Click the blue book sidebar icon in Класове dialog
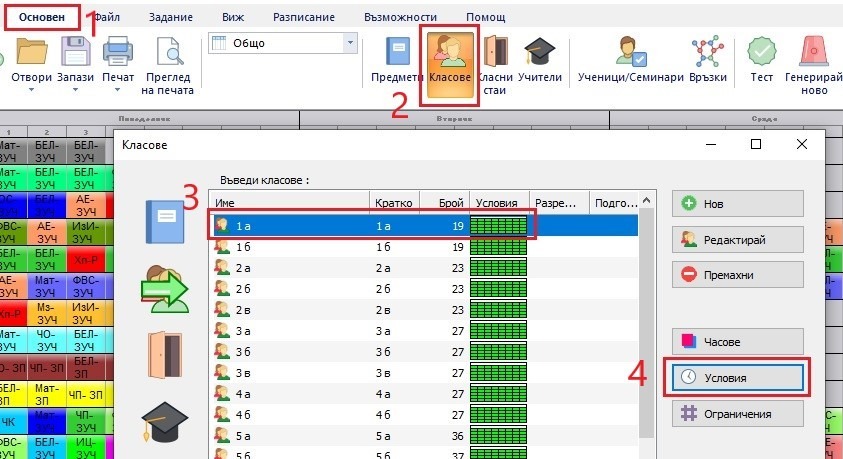Viewport: 843px width, 459px height. (x=165, y=222)
